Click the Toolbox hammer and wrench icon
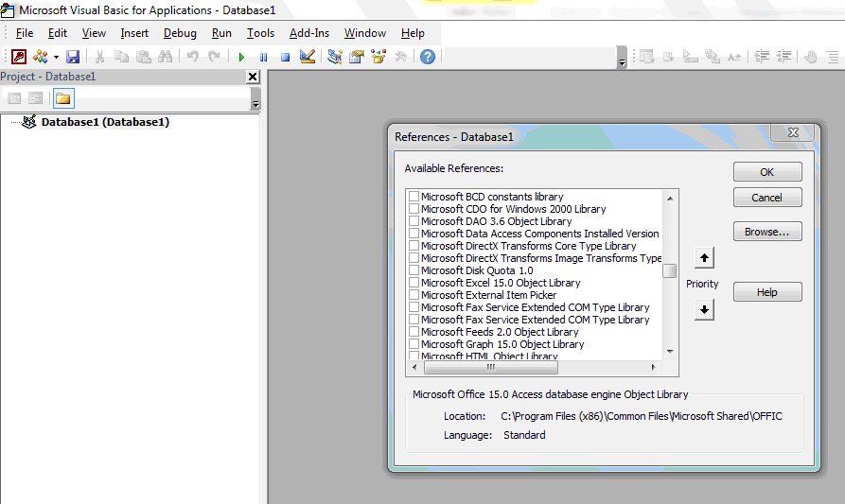 401,56
